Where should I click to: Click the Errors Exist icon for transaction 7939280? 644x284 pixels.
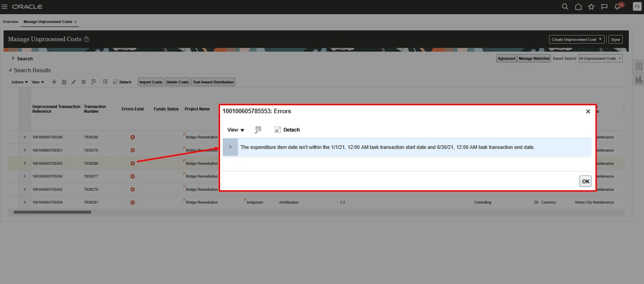[133, 163]
